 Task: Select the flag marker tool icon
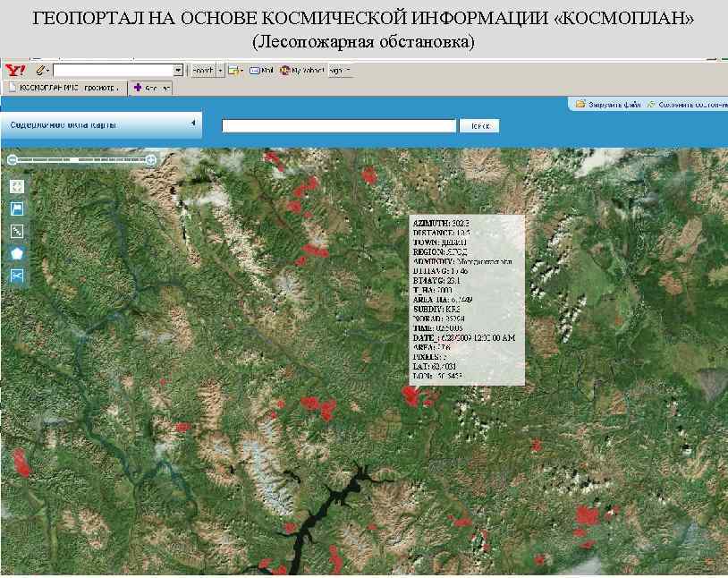click(17, 208)
